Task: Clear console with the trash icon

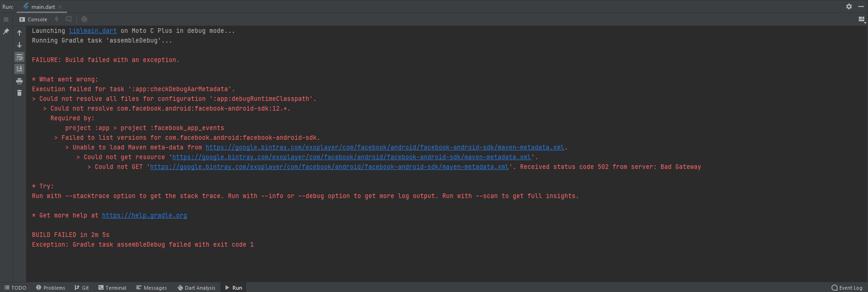Action: (19, 93)
